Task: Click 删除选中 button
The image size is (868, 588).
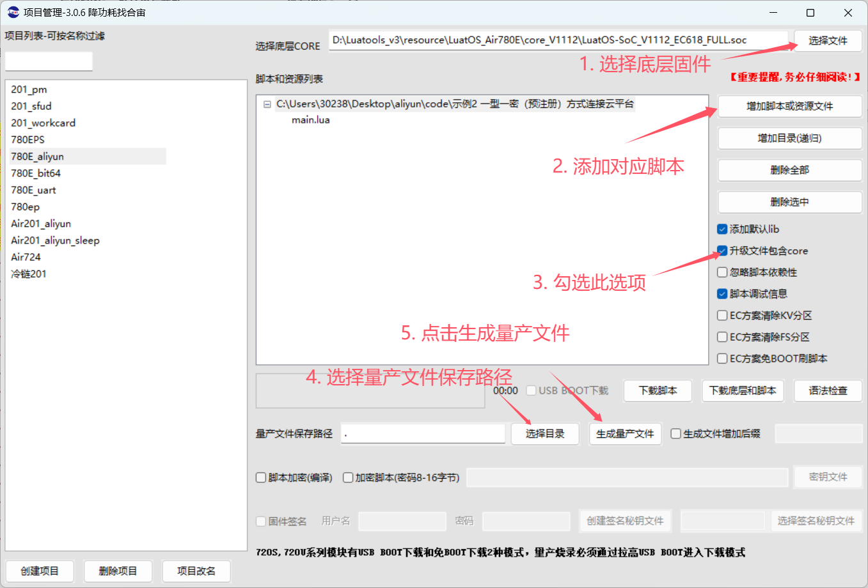Action: tap(790, 202)
